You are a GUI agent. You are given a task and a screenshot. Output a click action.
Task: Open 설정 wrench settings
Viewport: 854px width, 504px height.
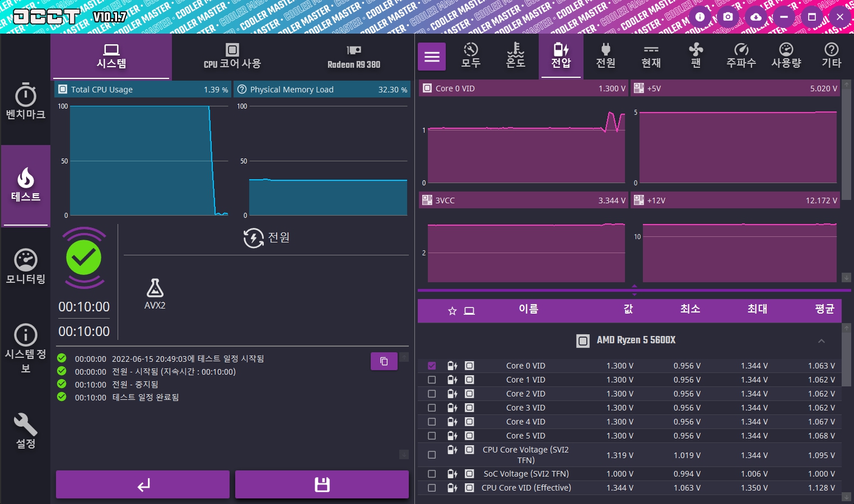(x=26, y=431)
